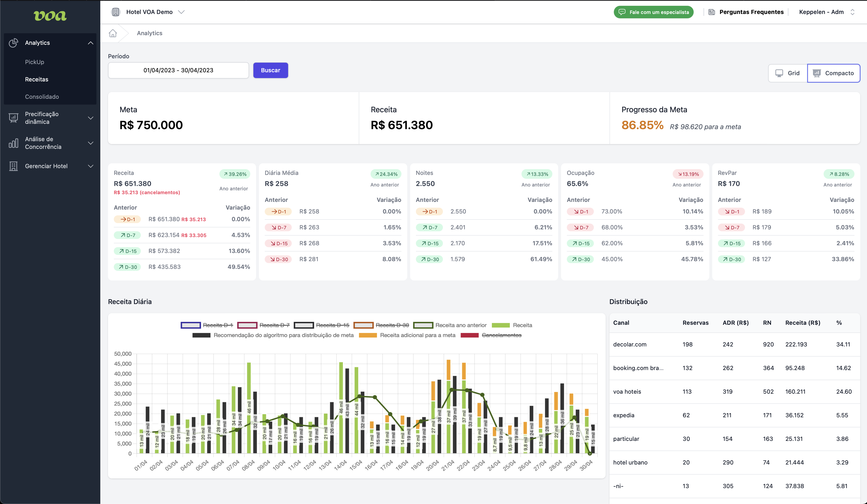This screenshot has height=504, width=867.
Task: Toggle the Recomendação do algoritmo legend series
Action: pos(273,335)
